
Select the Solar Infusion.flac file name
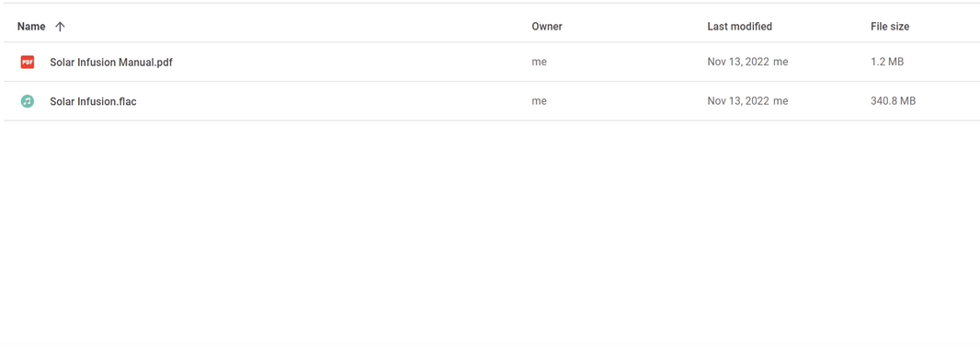[93, 100]
